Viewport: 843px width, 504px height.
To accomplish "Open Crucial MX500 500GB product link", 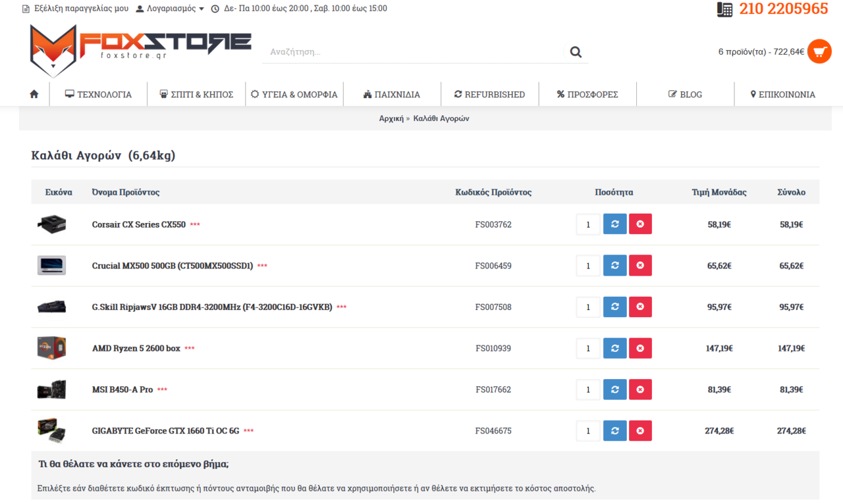I will coord(173,266).
